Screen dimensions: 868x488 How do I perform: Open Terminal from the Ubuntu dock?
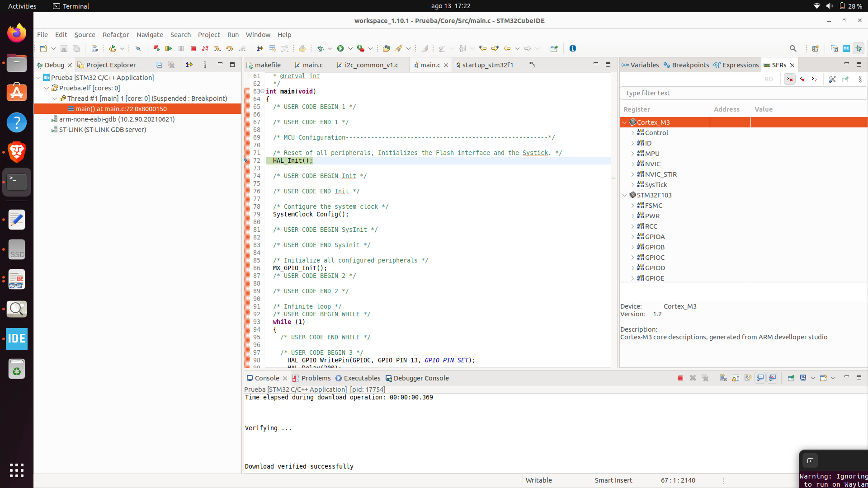pos(17,182)
